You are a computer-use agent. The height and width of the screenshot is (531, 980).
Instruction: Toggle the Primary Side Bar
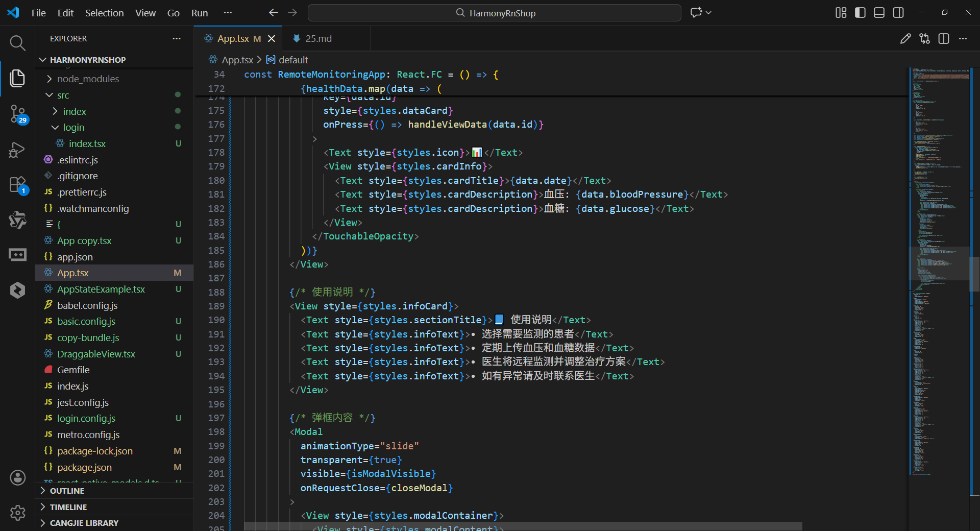860,13
